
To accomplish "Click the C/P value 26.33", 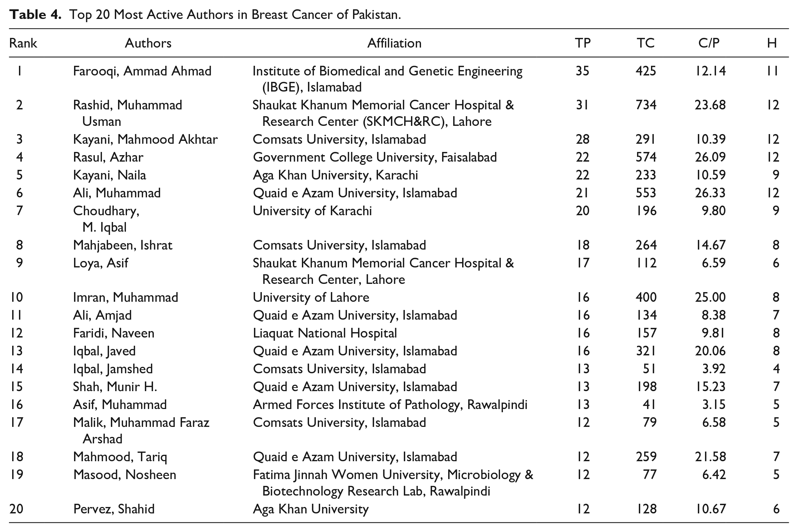I will click(710, 193).
